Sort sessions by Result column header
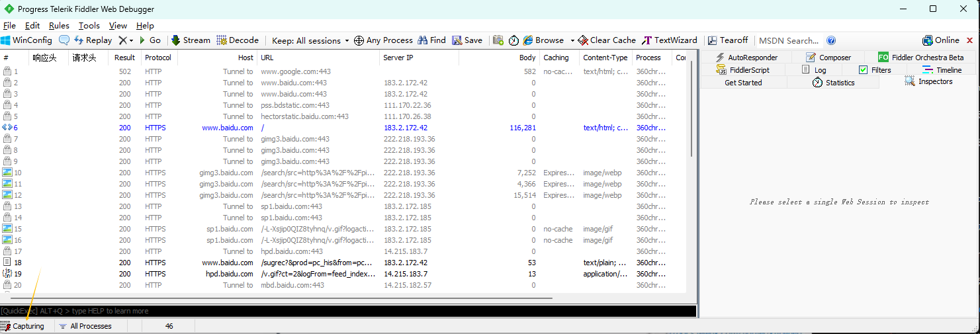The width and height of the screenshot is (980, 334). [x=124, y=58]
